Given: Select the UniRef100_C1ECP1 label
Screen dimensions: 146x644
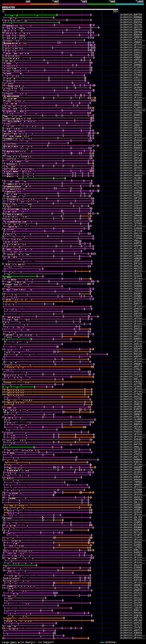Looking at the screenshot, I should click(x=131, y=607).
